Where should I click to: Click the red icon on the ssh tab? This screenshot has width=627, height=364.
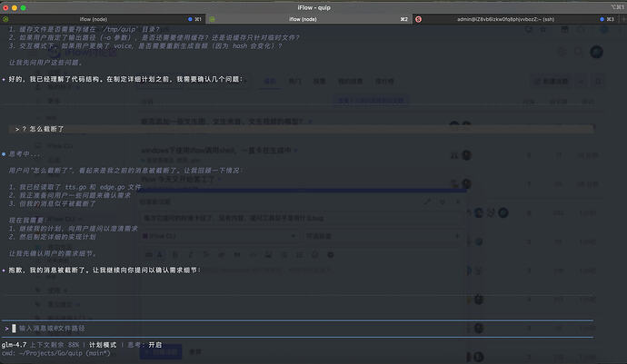point(418,18)
